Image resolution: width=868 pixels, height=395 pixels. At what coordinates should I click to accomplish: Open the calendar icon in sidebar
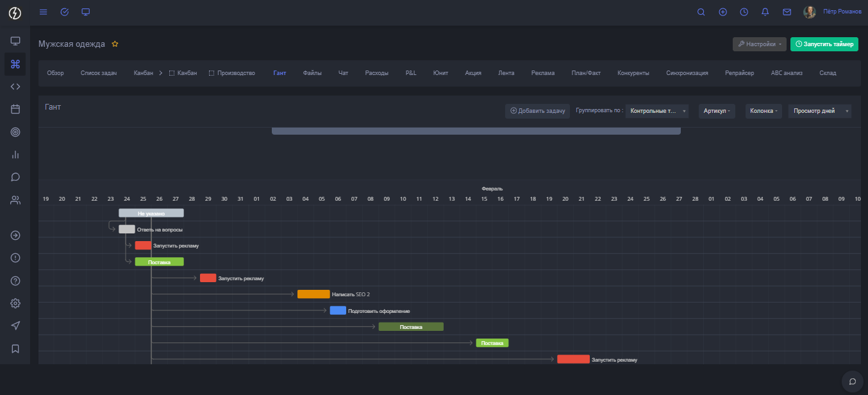pyautogui.click(x=15, y=109)
